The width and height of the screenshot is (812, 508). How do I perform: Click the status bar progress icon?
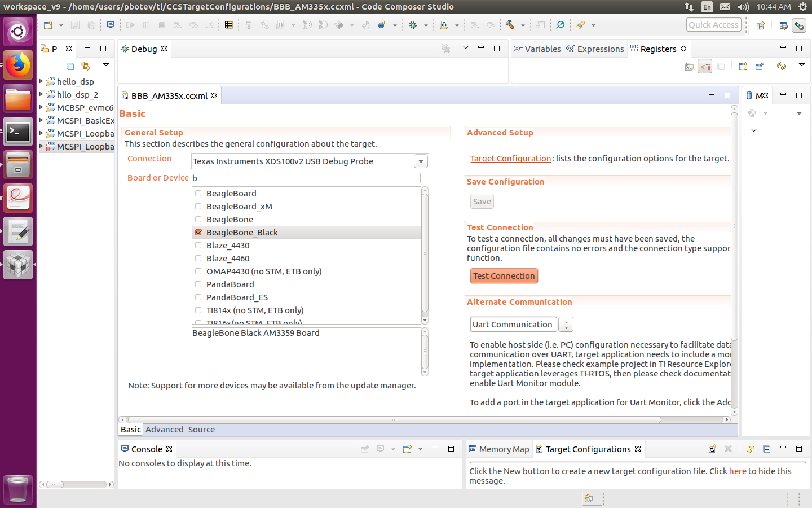point(589,498)
